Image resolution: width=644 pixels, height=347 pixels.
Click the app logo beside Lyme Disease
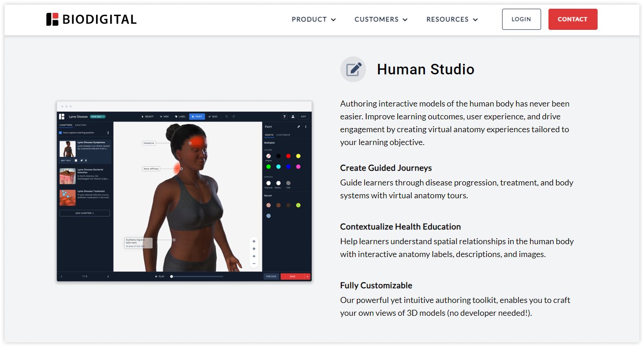[62, 117]
